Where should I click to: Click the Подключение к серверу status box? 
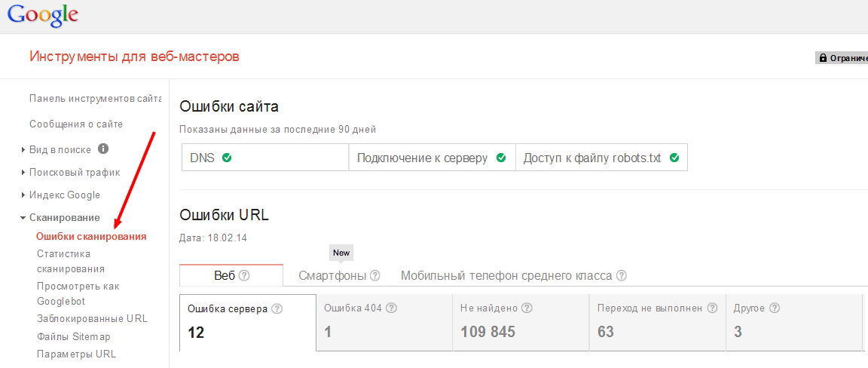(x=432, y=158)
